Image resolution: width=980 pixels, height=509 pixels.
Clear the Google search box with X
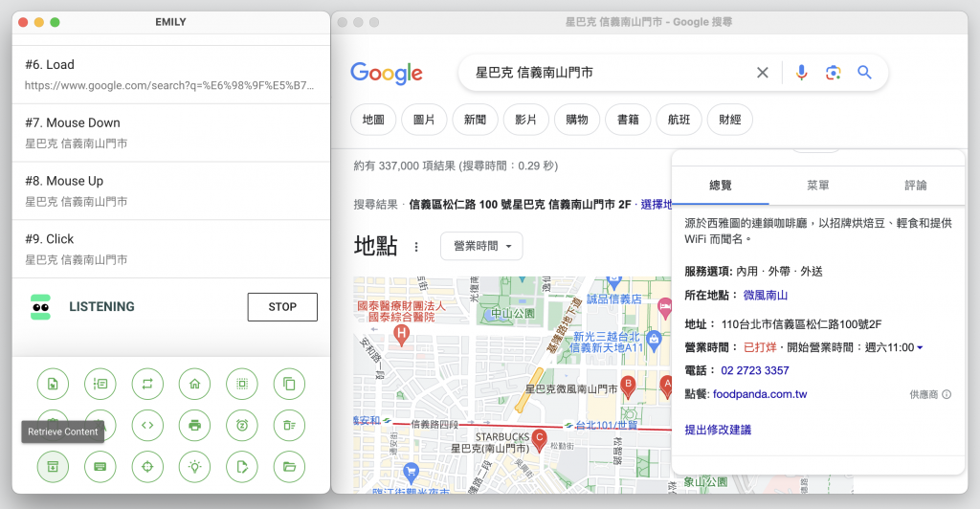tap(763, 73)
